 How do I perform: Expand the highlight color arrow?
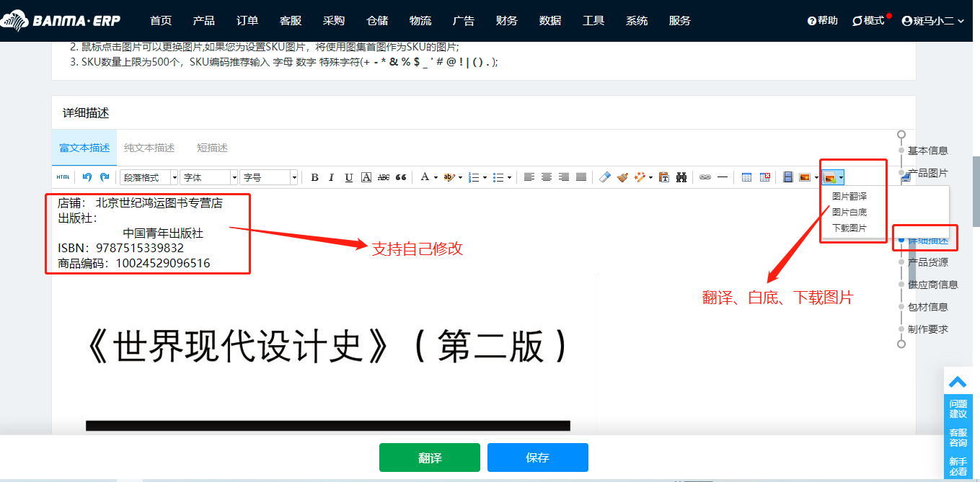(460, 178)
